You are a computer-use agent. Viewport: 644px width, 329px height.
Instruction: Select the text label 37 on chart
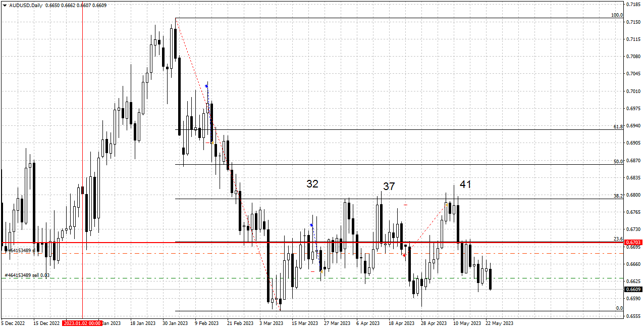click(389, 186)
